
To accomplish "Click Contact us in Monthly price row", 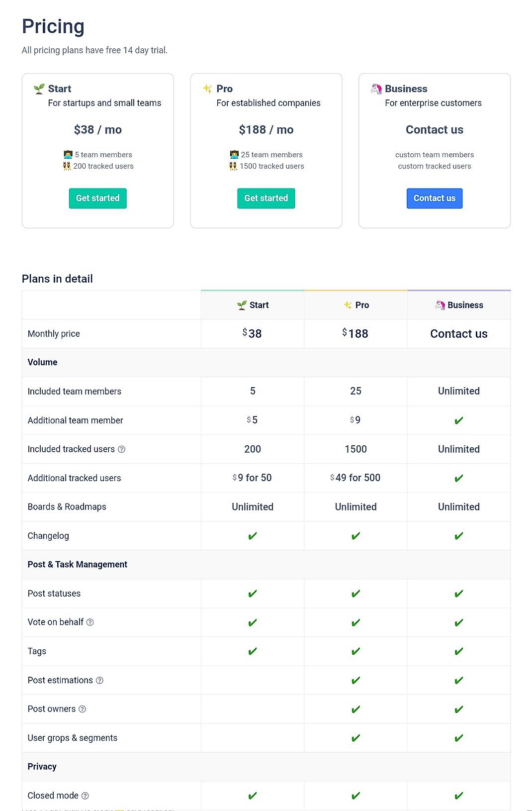I will [x=459, y=334].
